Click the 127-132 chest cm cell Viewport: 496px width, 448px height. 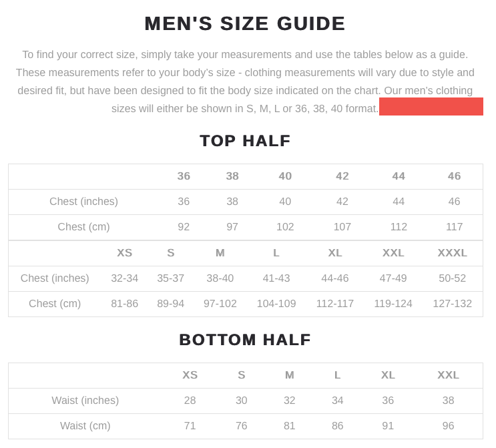[x=452, y=303]
